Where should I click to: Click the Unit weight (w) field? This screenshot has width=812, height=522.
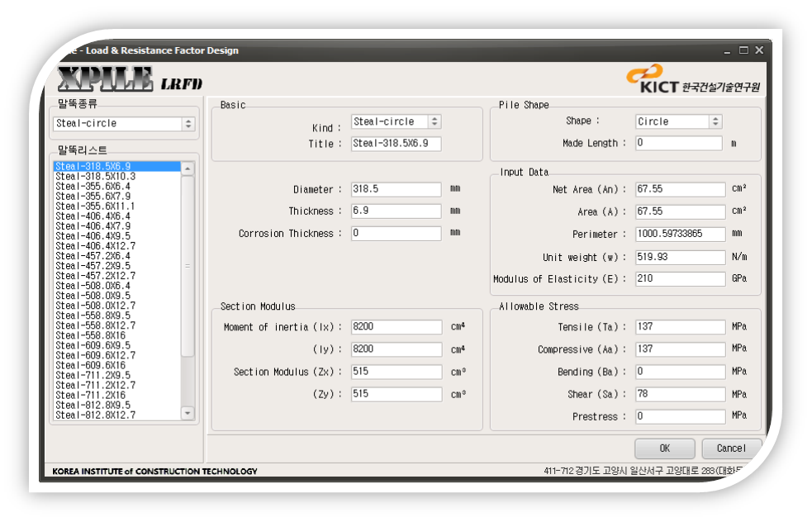click(681, 257)
